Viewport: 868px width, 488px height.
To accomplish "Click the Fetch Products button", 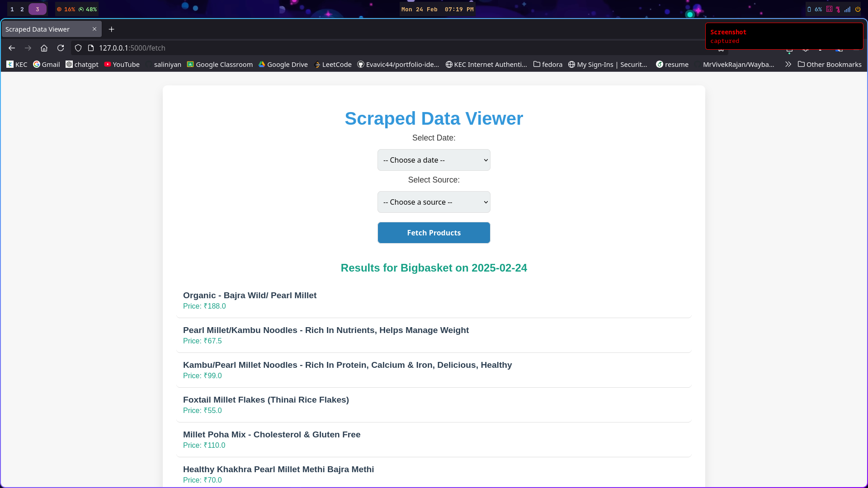I will pyautogui.click(x=434, y=233).
